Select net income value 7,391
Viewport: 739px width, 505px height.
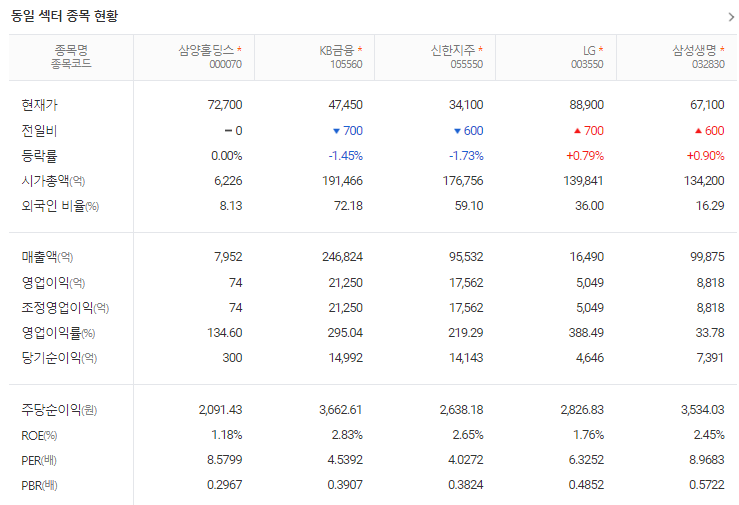point(710,358)
